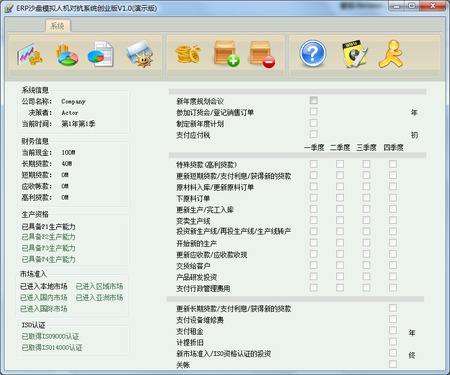
Task: Tick the 制定新年度计划 checkbox
Action: coord(313,123)
